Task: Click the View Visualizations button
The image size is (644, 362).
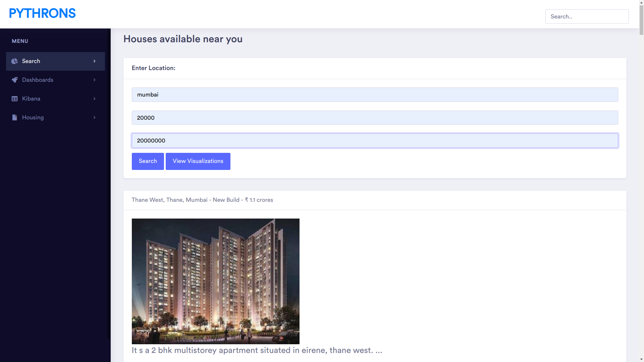Action: click(x=198, y=161)
